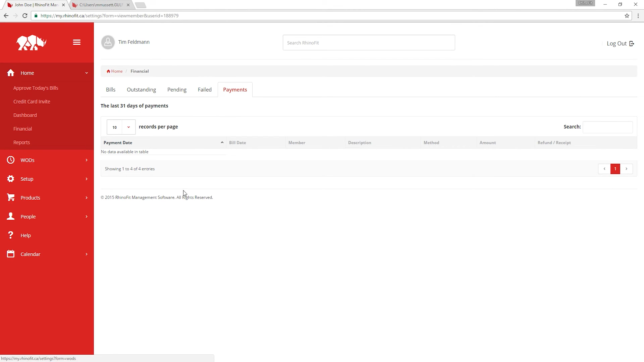644x362 pixels.
Task: Click the Calendar sidebar icon
Action: 11,254
